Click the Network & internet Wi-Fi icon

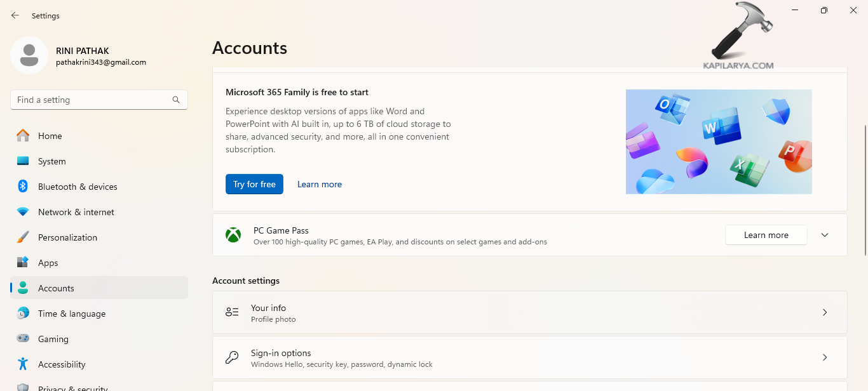click(x=23, y=212)
